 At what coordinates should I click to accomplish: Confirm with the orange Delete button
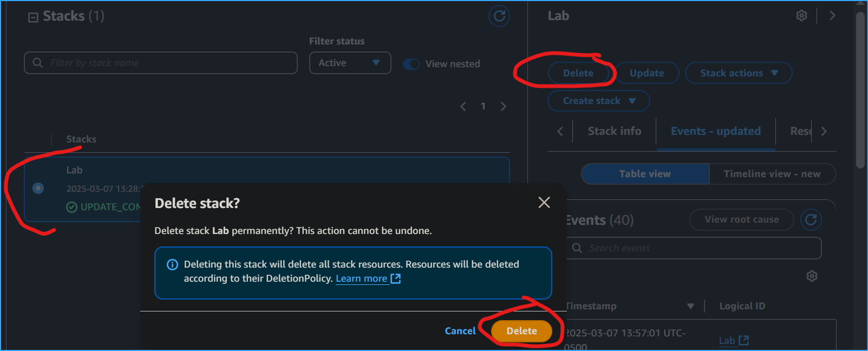point(521,331)
